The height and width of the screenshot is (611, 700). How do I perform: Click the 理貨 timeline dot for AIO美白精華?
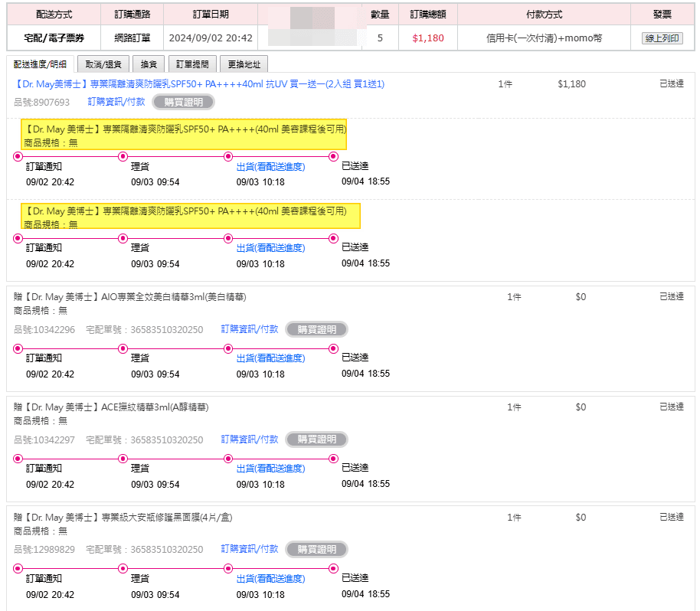pyautogui.click(x=123, y=349)
